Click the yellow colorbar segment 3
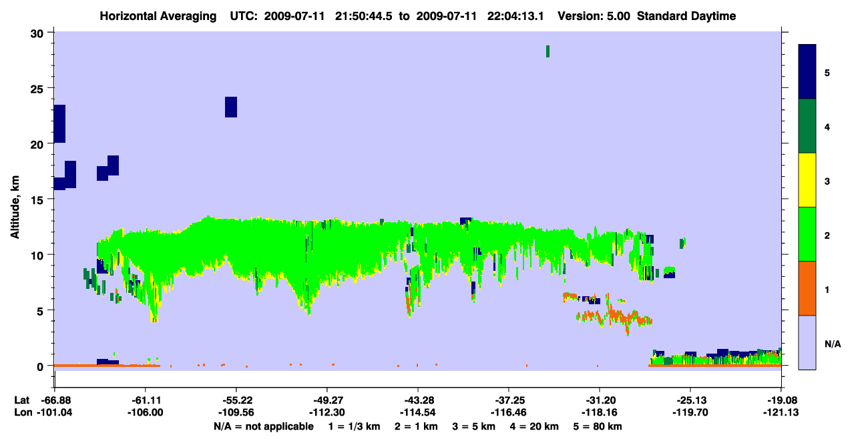 (807, 180)
